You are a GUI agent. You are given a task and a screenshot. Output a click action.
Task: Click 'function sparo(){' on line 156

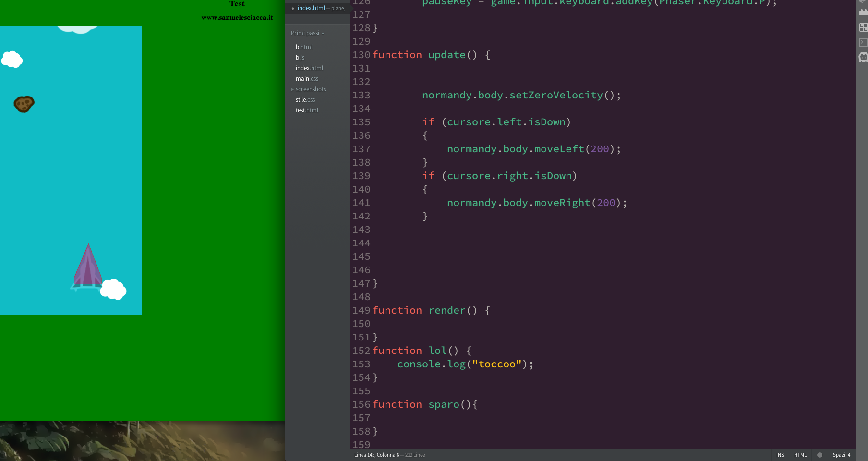coord(425,404)
